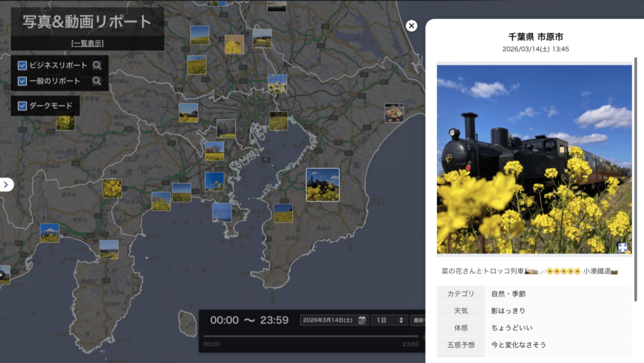Open the 1日 period dropdown
Screen dimensions: 644x363
coord(389,320)
